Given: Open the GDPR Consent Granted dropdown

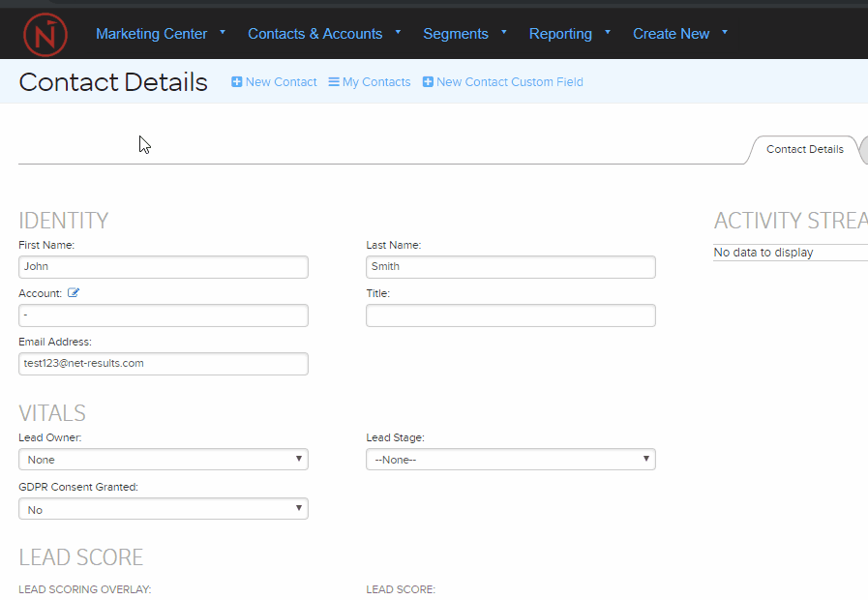Looking at the screenshot, I should point(163,508).
